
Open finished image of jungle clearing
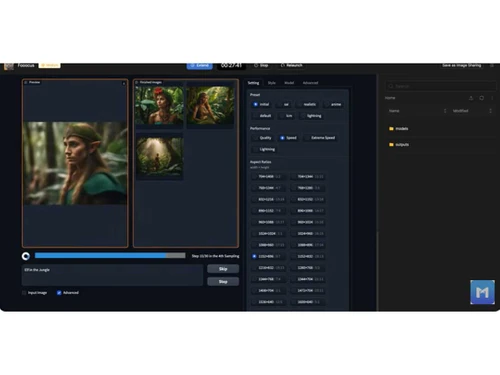(x=159, y=157)
